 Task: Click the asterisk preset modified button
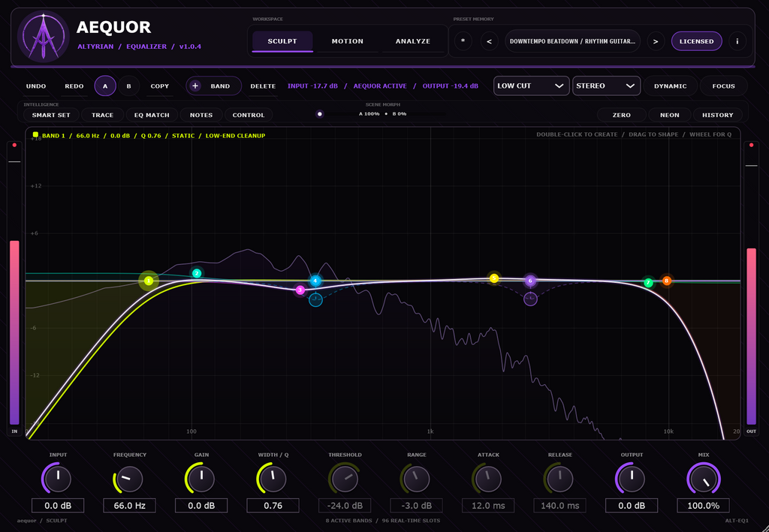(463, 41)
